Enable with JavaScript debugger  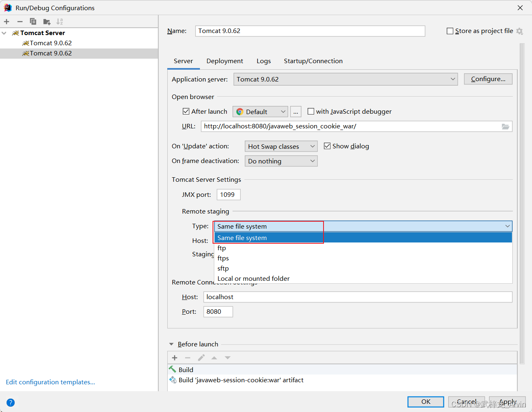[311, 111]
